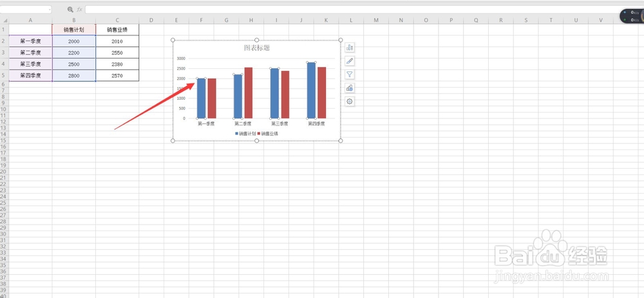Select header cell 销售业绩

117,30
